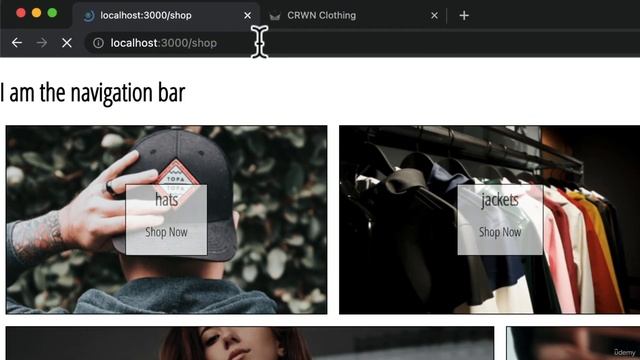
Task: Focus the address bar URL field
Action: point(362,43)
